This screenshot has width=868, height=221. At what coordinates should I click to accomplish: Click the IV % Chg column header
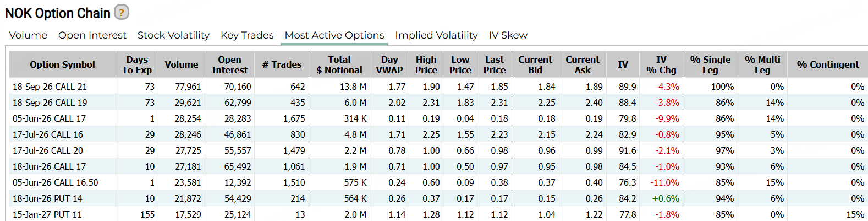pos(661,64)
